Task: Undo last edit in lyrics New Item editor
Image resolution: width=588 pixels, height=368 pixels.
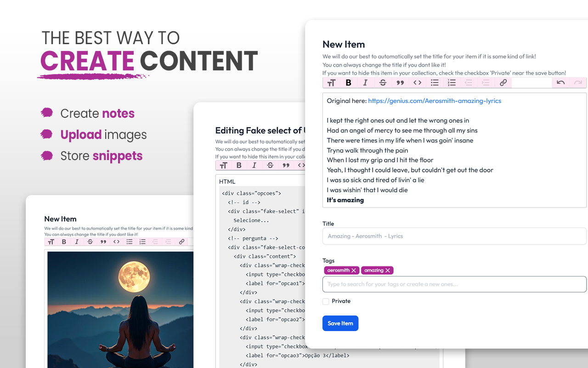Action: (560, 83)
